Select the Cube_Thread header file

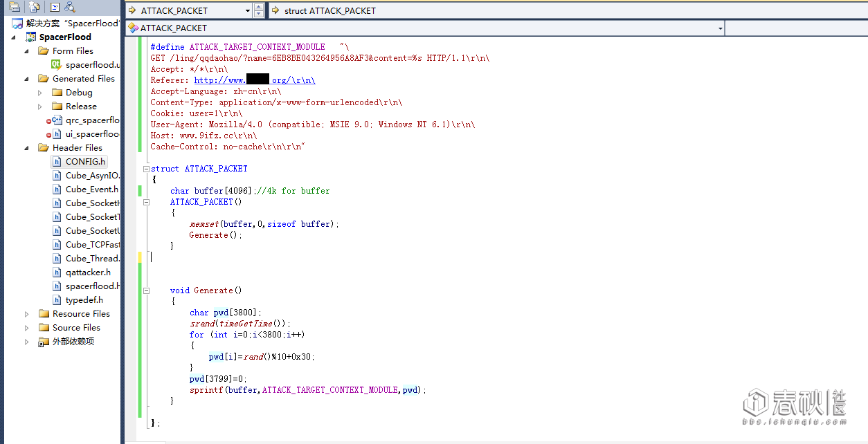[x=85, y=258]
